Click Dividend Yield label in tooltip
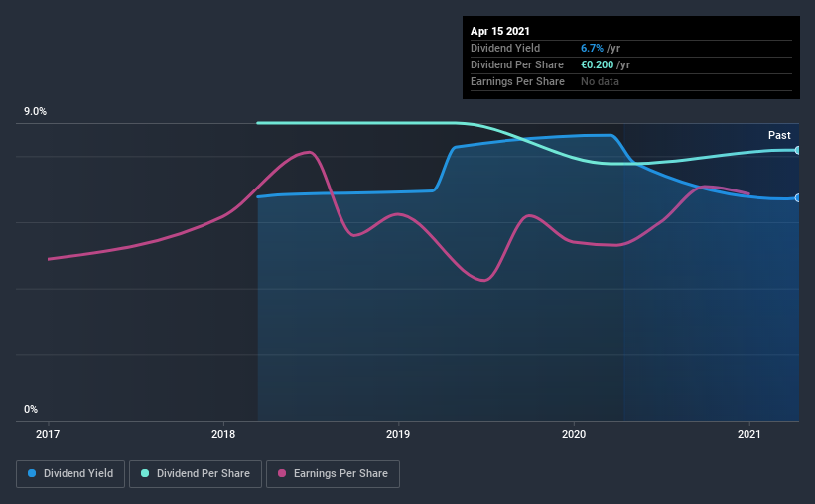Viewport: 815px width, 504px height. (505, 48)
